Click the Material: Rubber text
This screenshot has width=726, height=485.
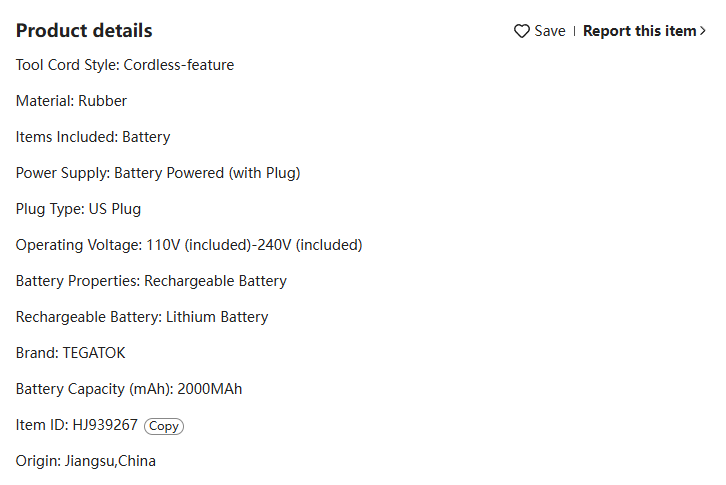point(71,101)
